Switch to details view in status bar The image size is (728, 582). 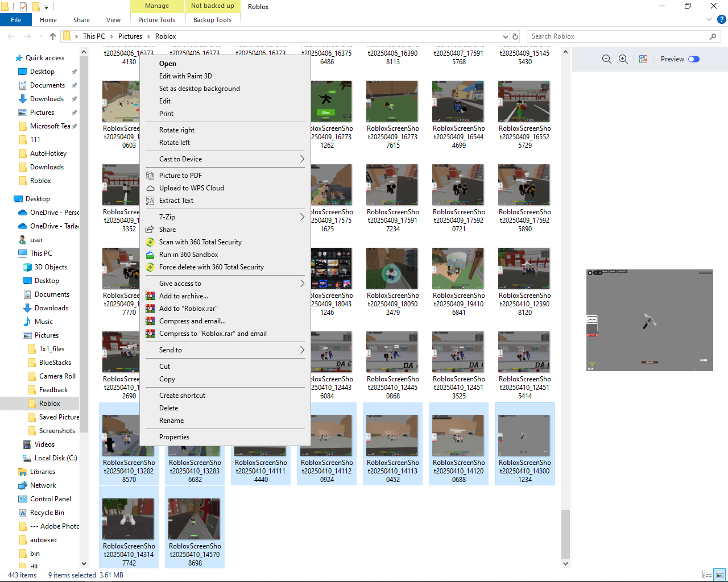pyautogui.click(x=707, y=575)
